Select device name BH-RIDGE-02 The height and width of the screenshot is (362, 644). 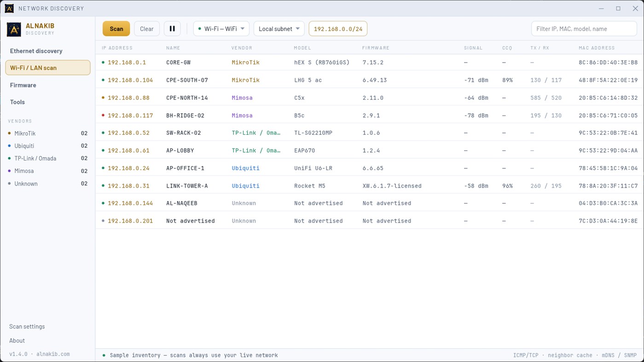pyautogui.click(x=185, y=115)
